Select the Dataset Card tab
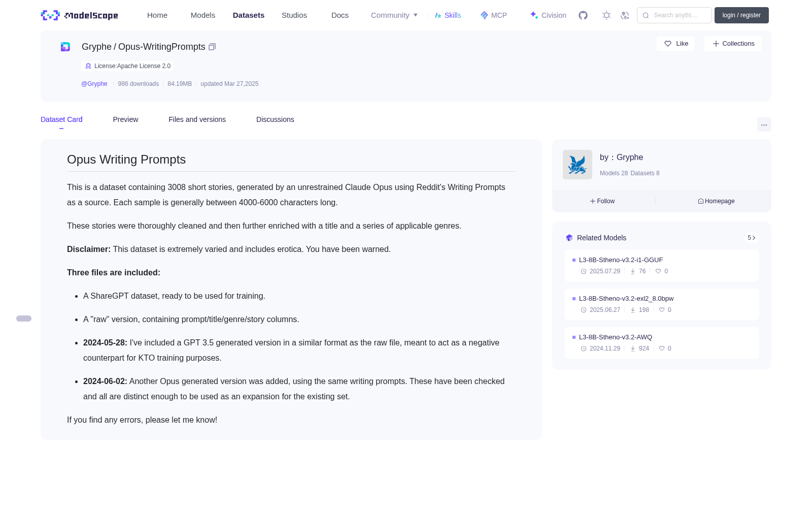 (x=61, y=119)
